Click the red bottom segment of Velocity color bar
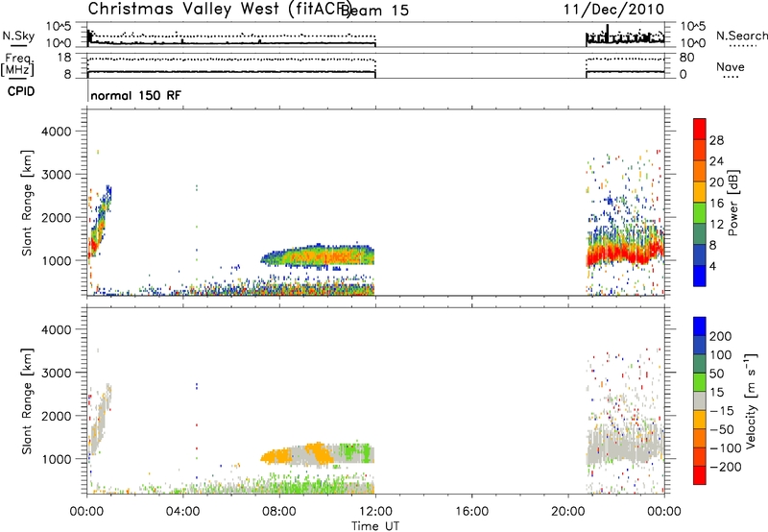The width and height of the screenshot is (768, 532). 700,475
